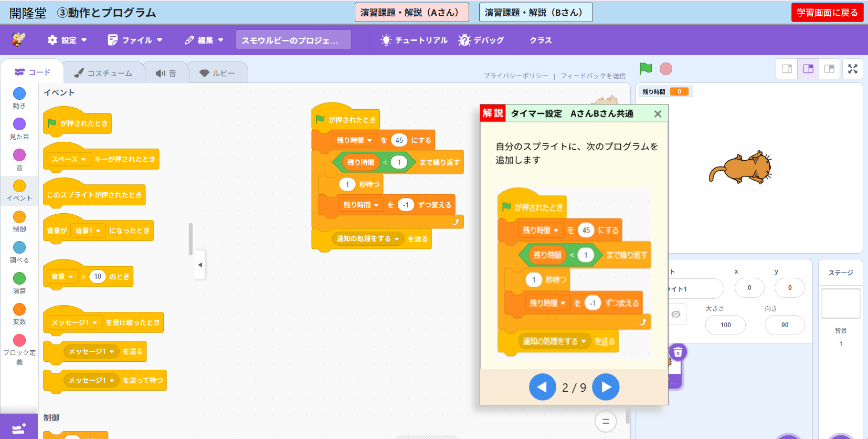This screenshot has height=439, width=868.
Task: Toggle sprite hidden eye icon
Action: pyautogui.click(x=676, y=314)
